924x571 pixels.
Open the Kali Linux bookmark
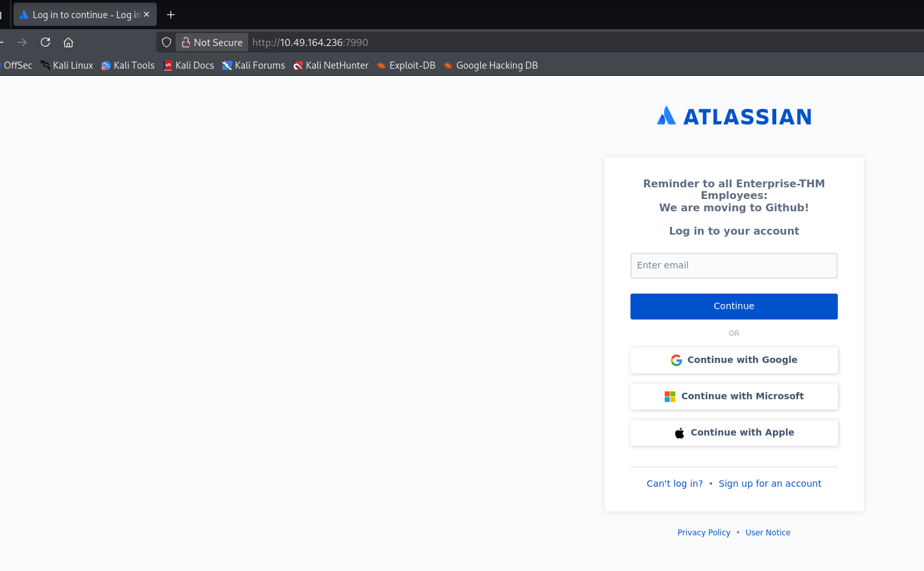67,65
